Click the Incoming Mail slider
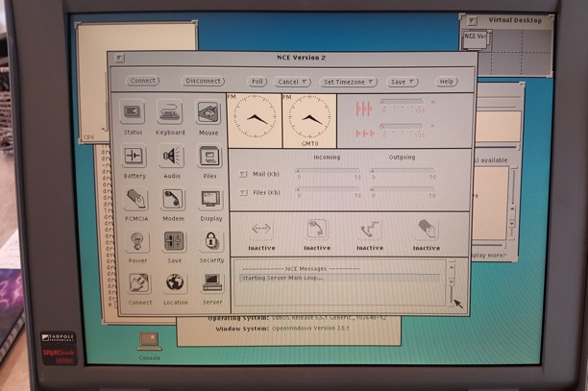Viewport: 588px width, 391px height. (329, 171)
